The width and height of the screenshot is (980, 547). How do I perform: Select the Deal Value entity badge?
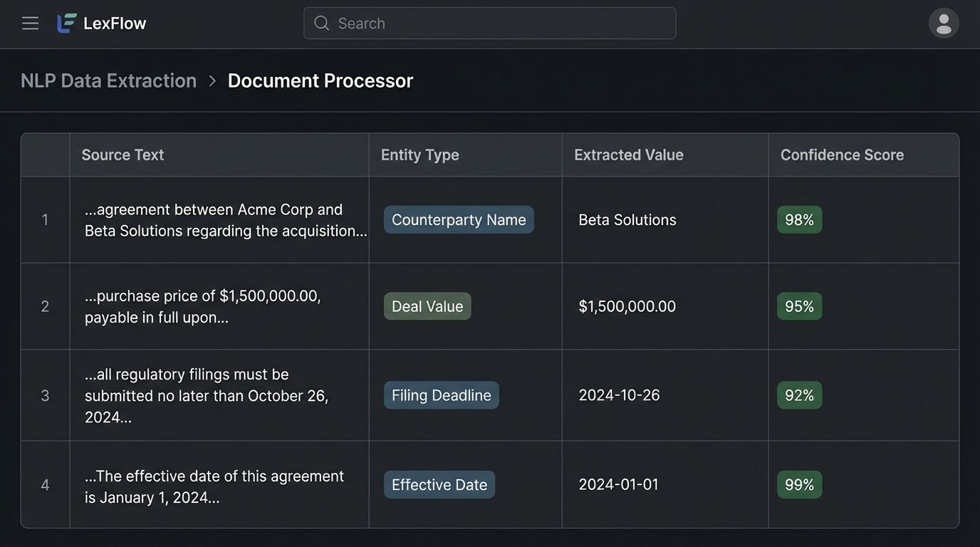click(427, 306)
